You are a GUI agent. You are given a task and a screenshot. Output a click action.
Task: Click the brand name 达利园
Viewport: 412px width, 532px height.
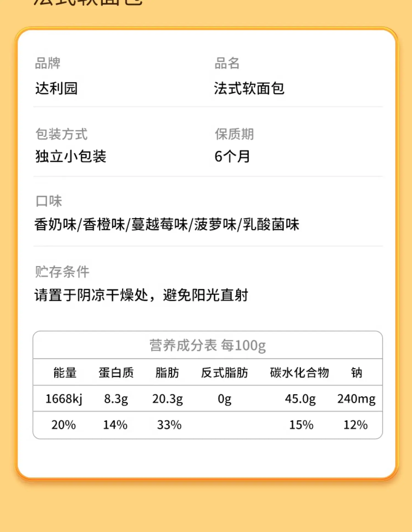point(56,88)
